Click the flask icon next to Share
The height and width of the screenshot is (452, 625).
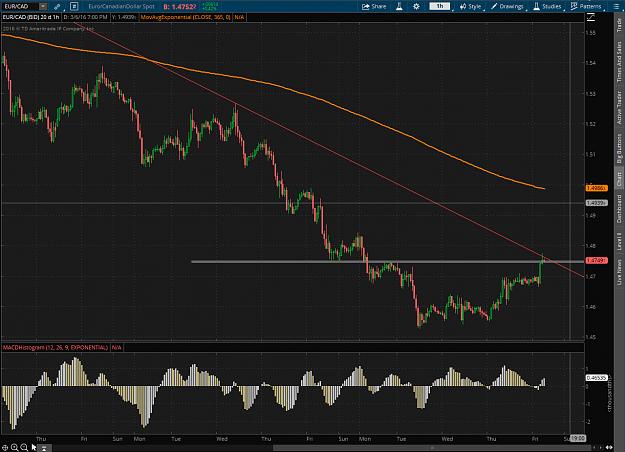[x=399, y=6]
